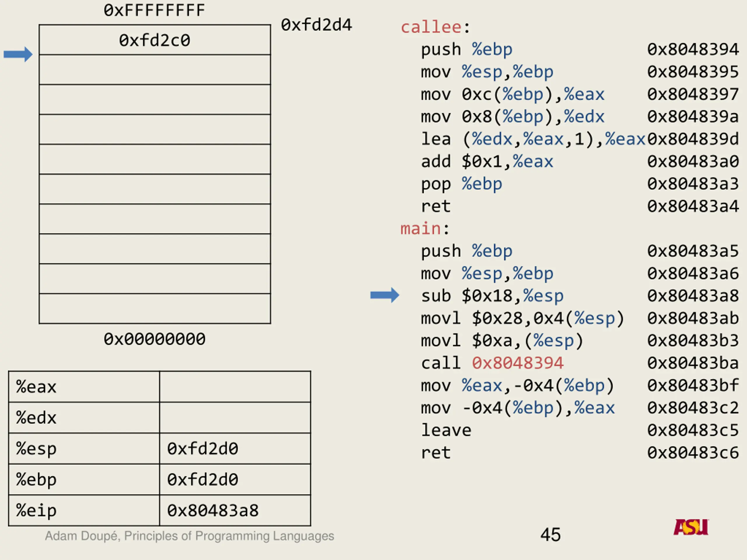Screen dimensions: 747x560
Task: Select the 0xFFFFFFFF label above the stack
Action: tap(154, 10)
